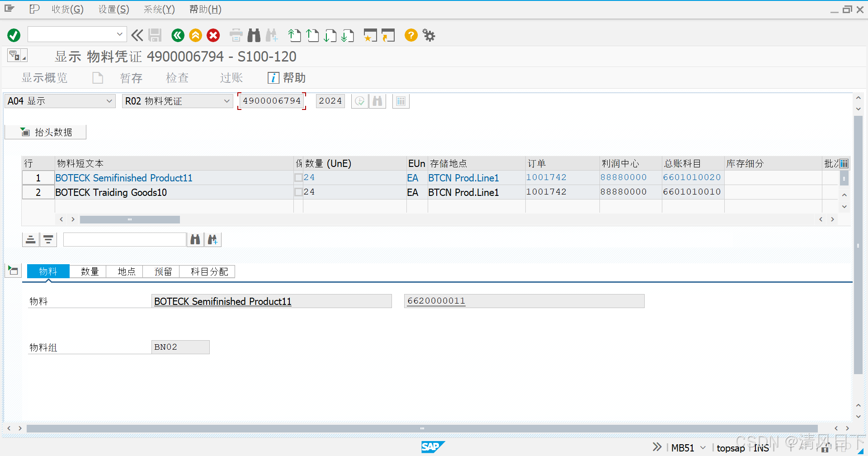Click the First Page icon
The height and width of the screenshot is (456, 868).
point(294,35)
